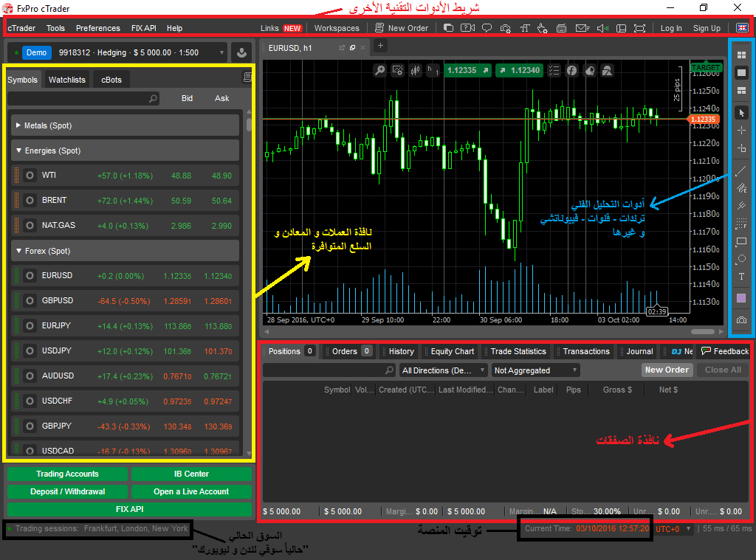Viewport: 756px width, 560px height.
Task: Collapse the Energies (Spot) group
Action: [x=125, y=151]
